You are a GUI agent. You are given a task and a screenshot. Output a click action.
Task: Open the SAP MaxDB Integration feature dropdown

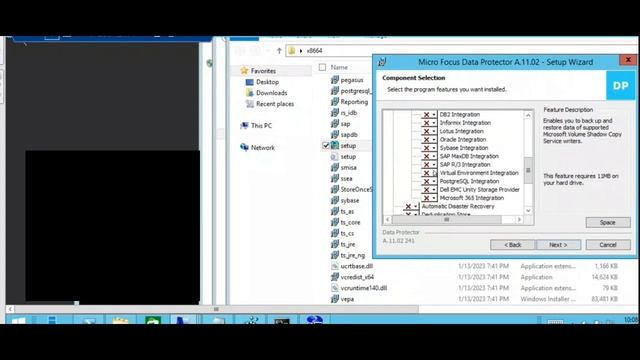pos(433,156)
